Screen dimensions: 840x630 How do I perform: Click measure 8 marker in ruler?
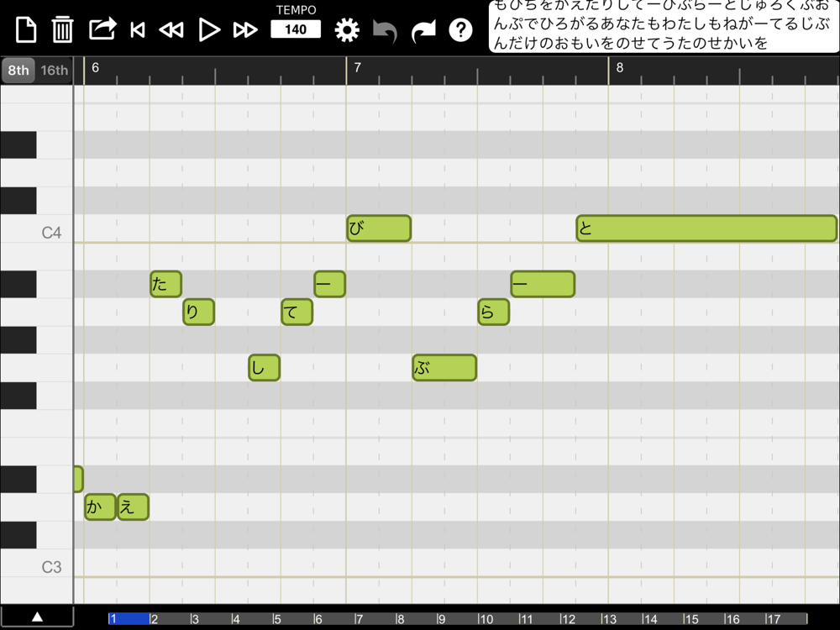pos(620,67)
